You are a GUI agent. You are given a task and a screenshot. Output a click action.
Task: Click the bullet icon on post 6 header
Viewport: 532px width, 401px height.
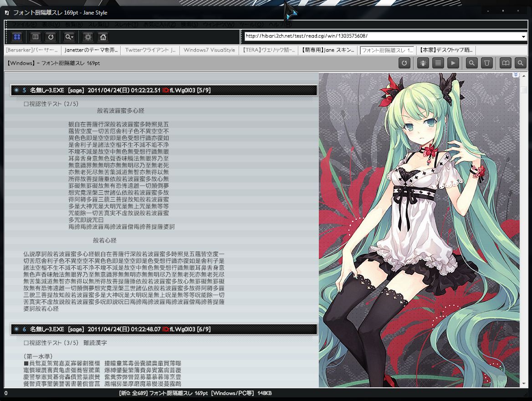[16, 329]
